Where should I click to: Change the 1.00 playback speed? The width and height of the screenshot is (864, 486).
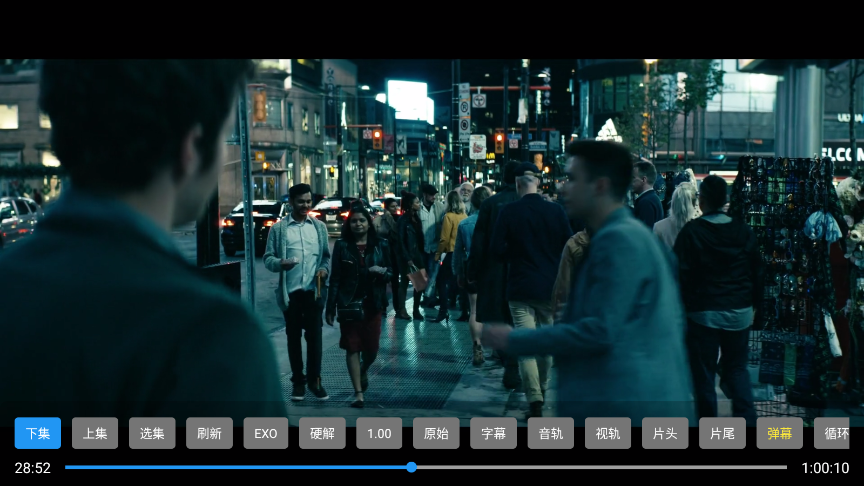(379, 433)
